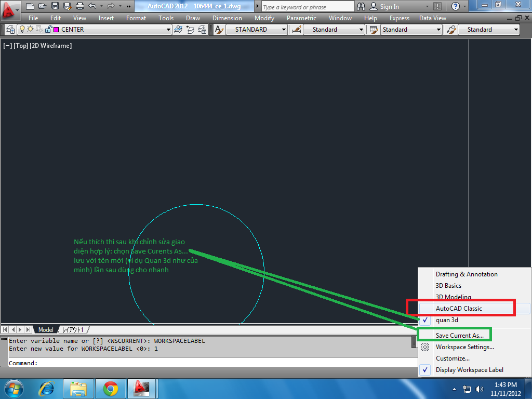The height and width of the screenshot is (399, 532).
Task: Open the Parametric menu
Action: point(301,18)
